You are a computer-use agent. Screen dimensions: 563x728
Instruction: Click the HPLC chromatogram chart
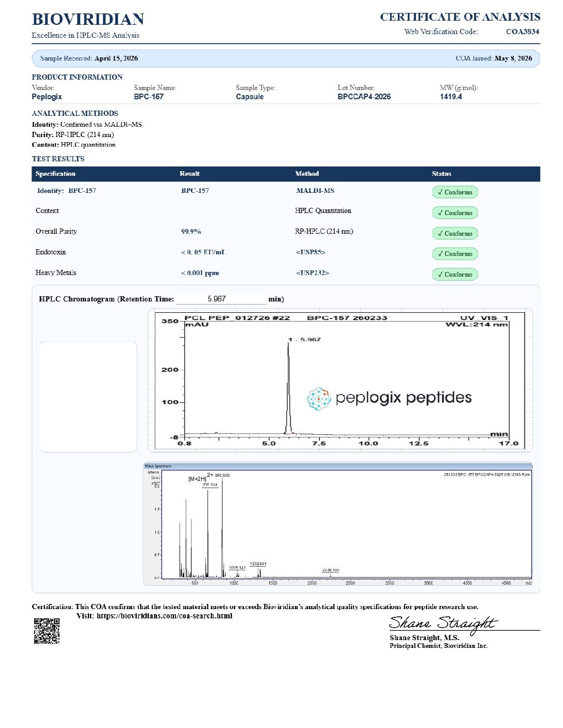click(x=340, y=380)
